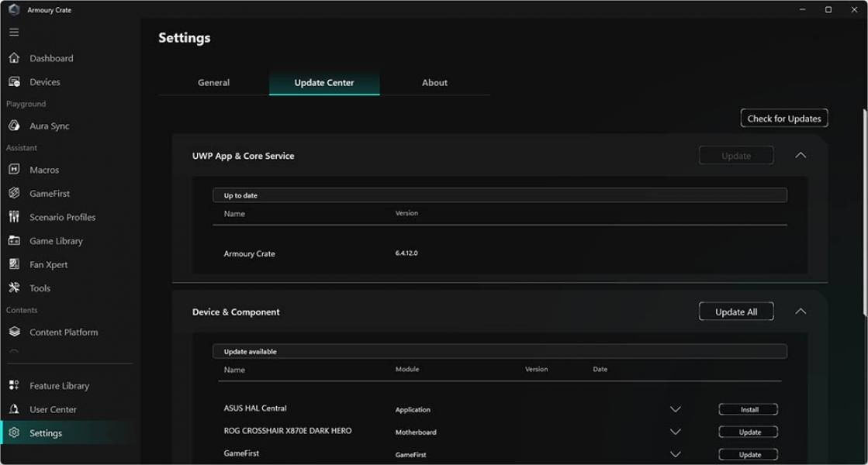
Task: Switch to the General tab
Action: [213, 82]
